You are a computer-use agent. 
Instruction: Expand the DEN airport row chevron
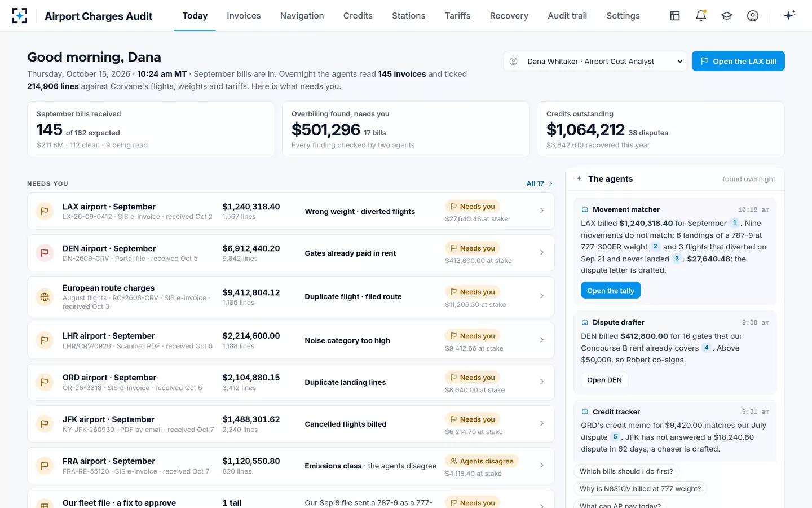pos(542,252)
